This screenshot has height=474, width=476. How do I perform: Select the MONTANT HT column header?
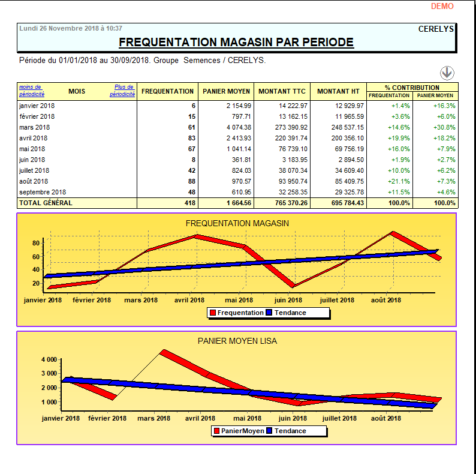[339, 91]
